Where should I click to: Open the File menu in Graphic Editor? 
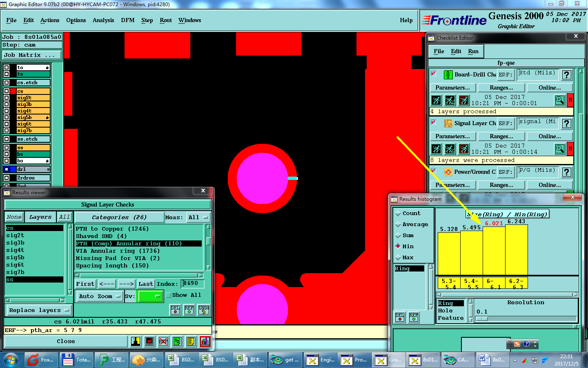coord(11,20)
